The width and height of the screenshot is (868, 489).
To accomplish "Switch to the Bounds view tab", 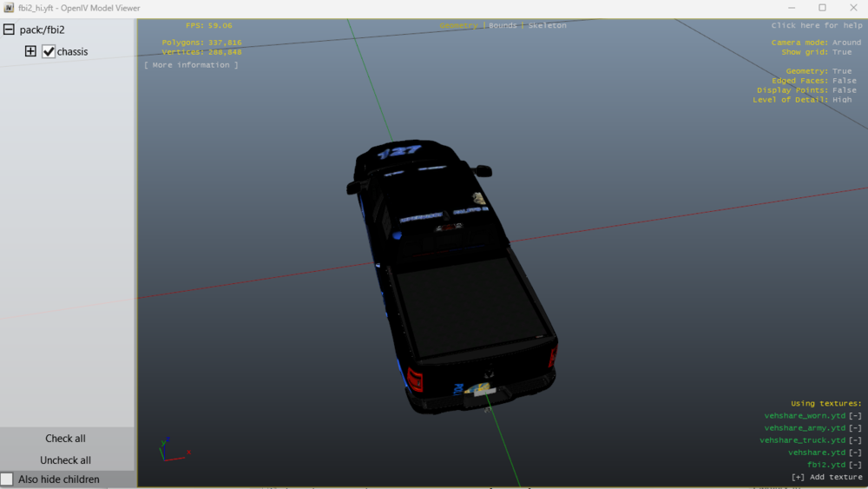I will point(503,26).
